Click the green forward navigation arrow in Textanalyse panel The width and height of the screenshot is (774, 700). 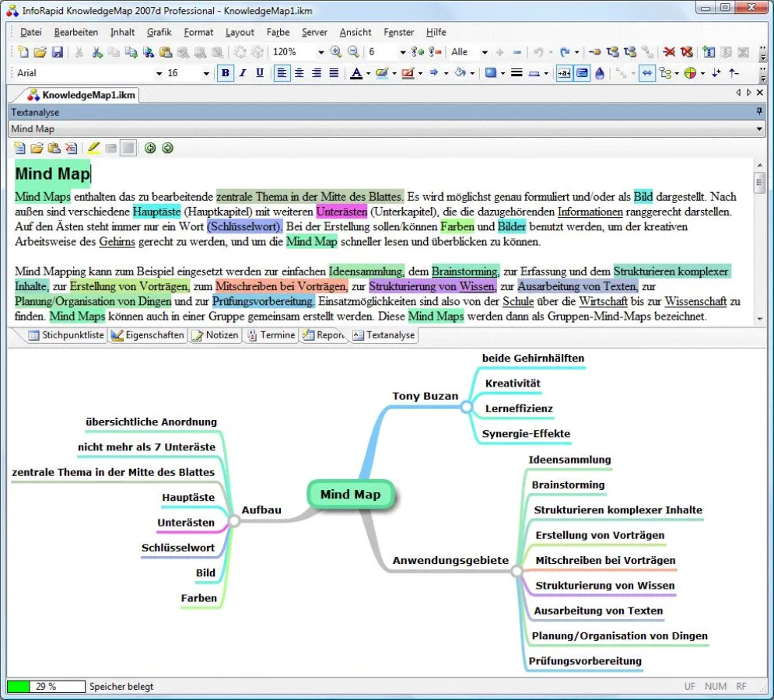click(167, 148)
